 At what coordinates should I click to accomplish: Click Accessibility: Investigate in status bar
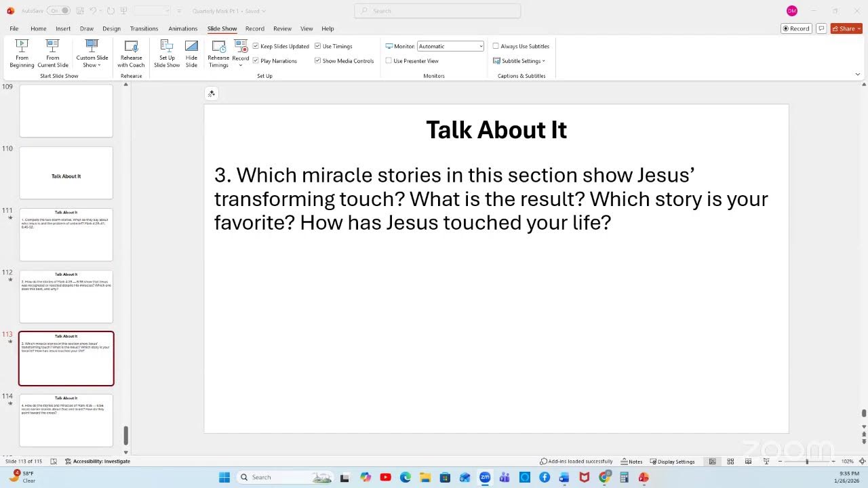click(x=98, y=462)
